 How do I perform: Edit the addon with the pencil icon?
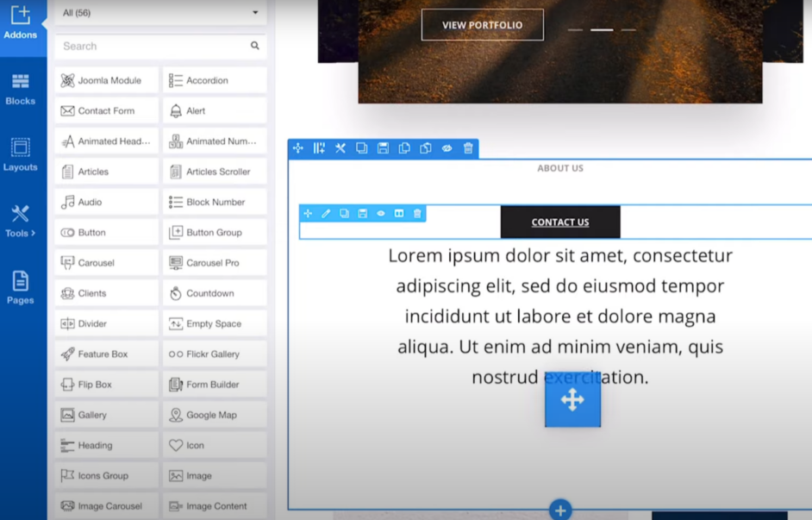click(326, 214)
